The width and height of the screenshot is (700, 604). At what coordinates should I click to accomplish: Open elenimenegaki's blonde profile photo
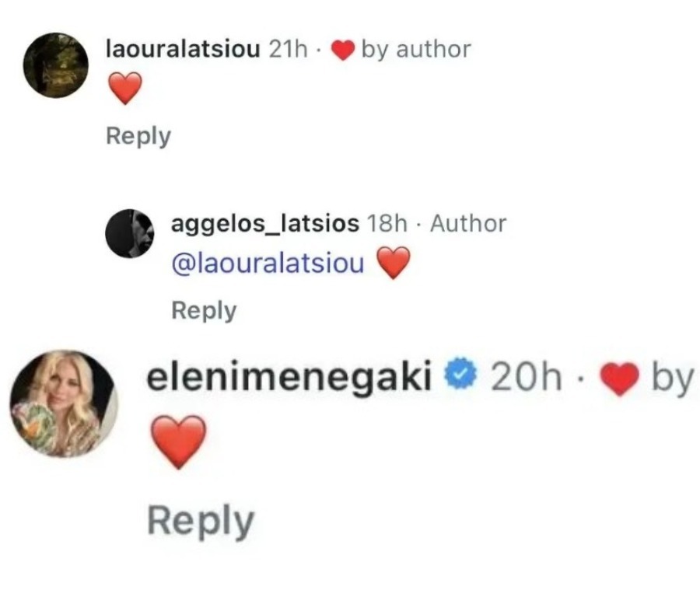64,403
